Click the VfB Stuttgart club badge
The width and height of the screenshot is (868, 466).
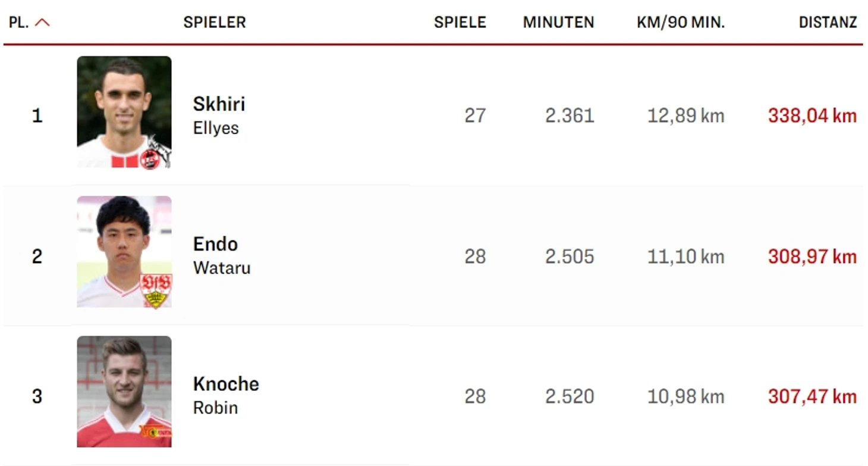[x=156, y=291]
